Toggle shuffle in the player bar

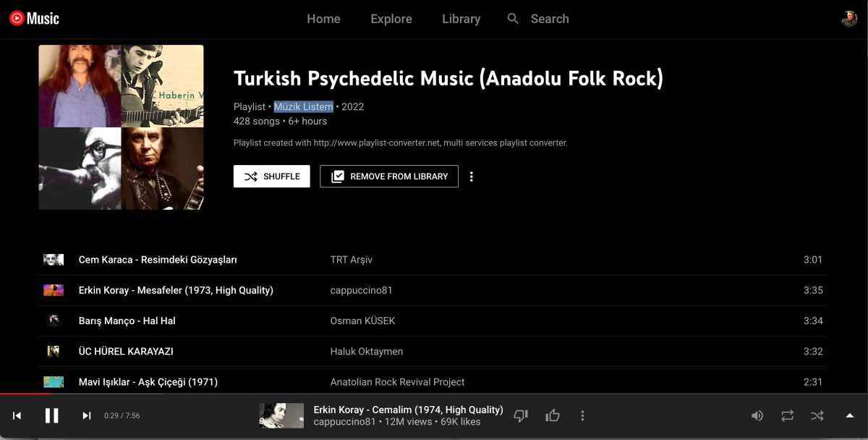point(817,415)
